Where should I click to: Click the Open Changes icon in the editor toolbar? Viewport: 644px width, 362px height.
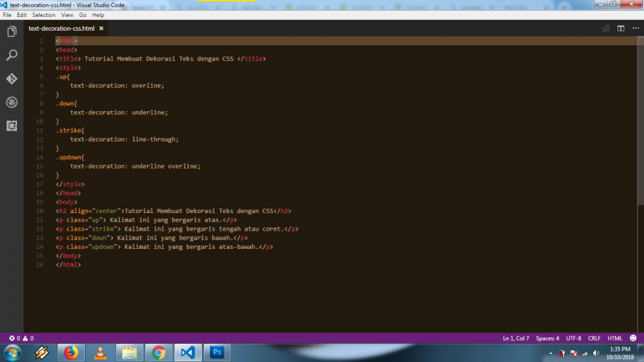point(606,28)
